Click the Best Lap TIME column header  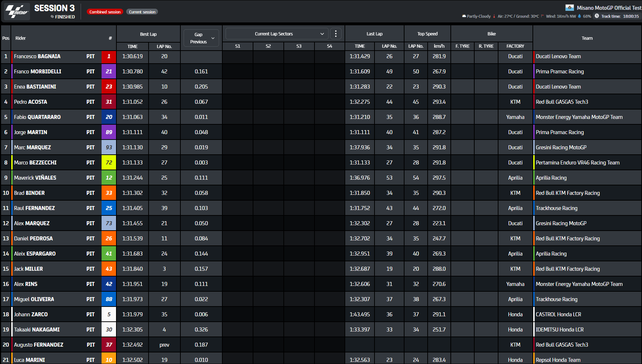tap(132, 46)
